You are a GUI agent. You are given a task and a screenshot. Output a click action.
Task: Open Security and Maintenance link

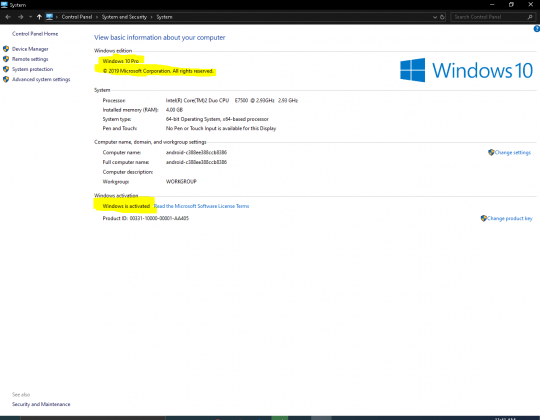coord(41,404)
